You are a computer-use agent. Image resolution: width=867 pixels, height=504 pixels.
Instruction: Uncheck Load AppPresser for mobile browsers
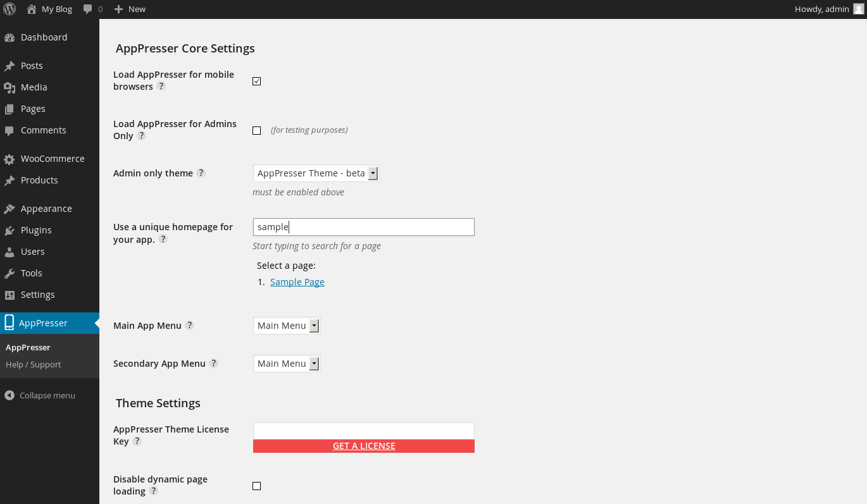256,81
